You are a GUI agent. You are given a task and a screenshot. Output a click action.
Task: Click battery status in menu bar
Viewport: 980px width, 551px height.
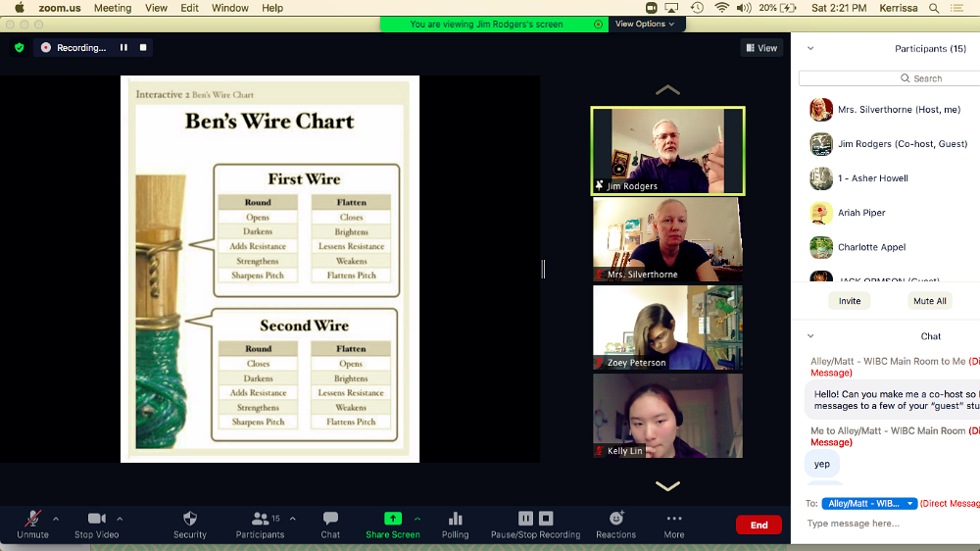point(777,8)
